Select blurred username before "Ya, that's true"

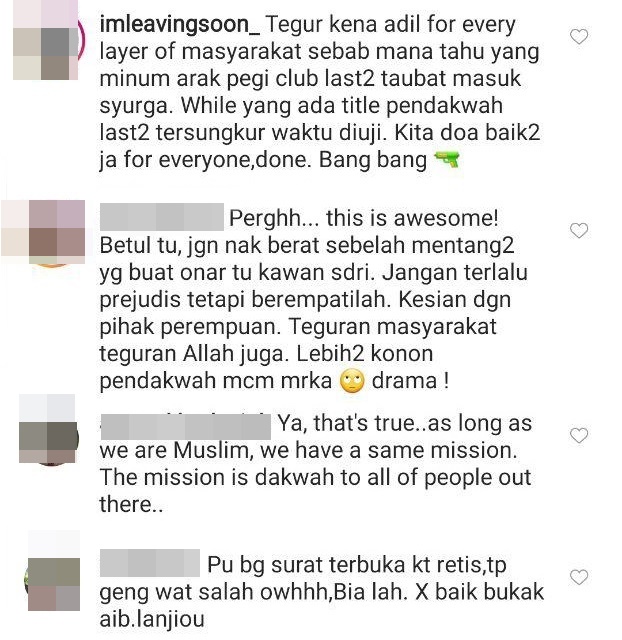pos(185,427)
